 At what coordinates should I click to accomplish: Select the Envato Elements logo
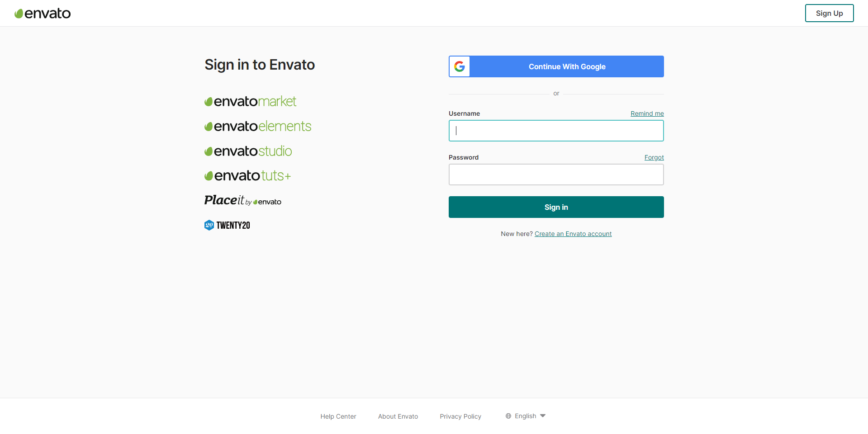(x=257, y=126)
